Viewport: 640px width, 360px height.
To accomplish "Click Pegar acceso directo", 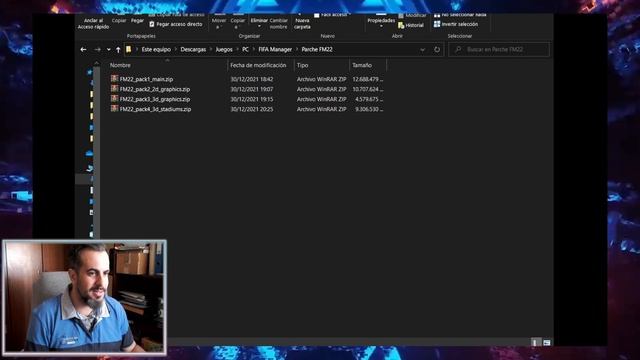I will [x=176, y=24].
